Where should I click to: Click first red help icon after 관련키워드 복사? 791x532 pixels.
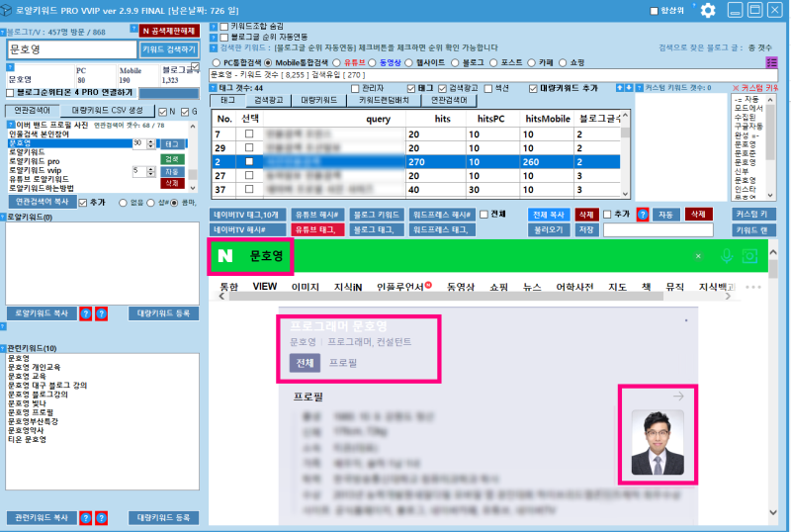[x=86, y=518]
